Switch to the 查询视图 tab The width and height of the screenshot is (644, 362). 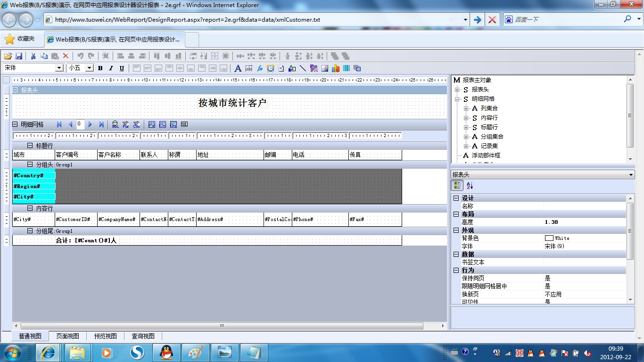tap(143, 336)
